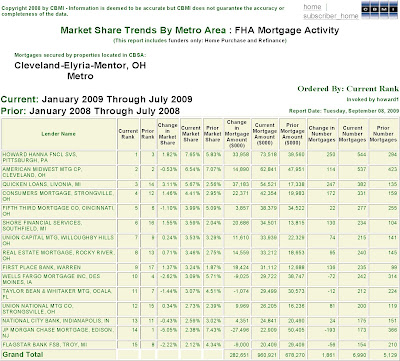400x361 pixels.
Task: Sort by Prior Rank column header
Action: (x=148, y=134)
